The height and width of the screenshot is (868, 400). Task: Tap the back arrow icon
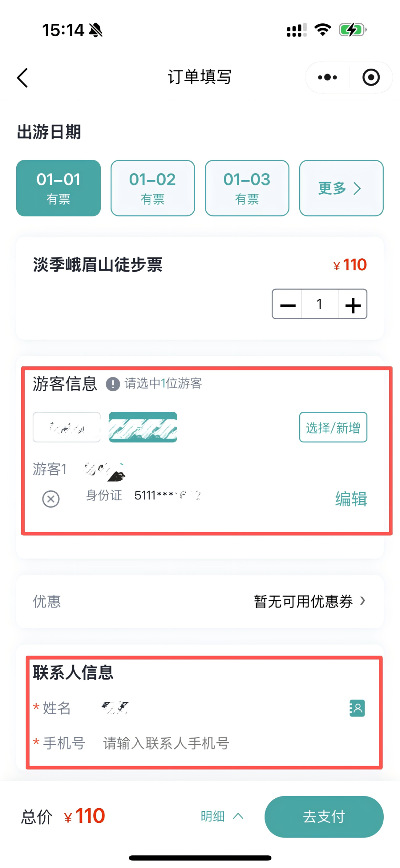[x=23, y=78]
